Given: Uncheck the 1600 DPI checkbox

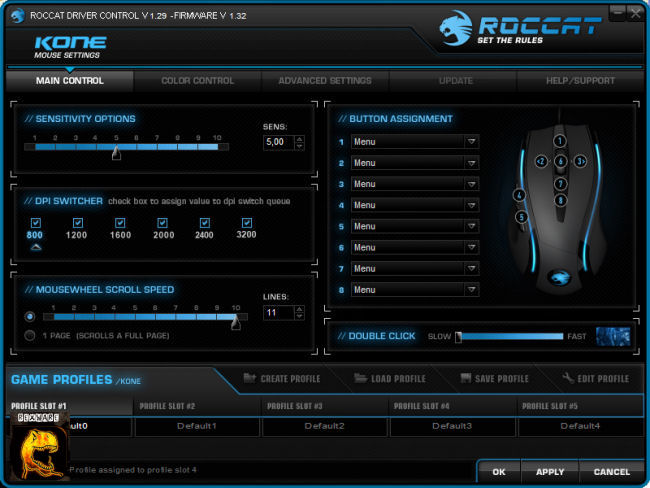Looking at the screenshot, I should (120, 223).
